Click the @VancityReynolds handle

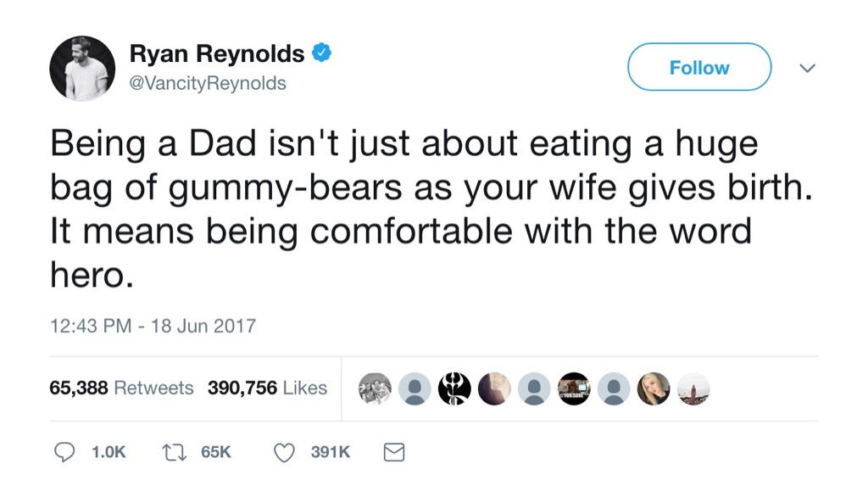(209, 82)
